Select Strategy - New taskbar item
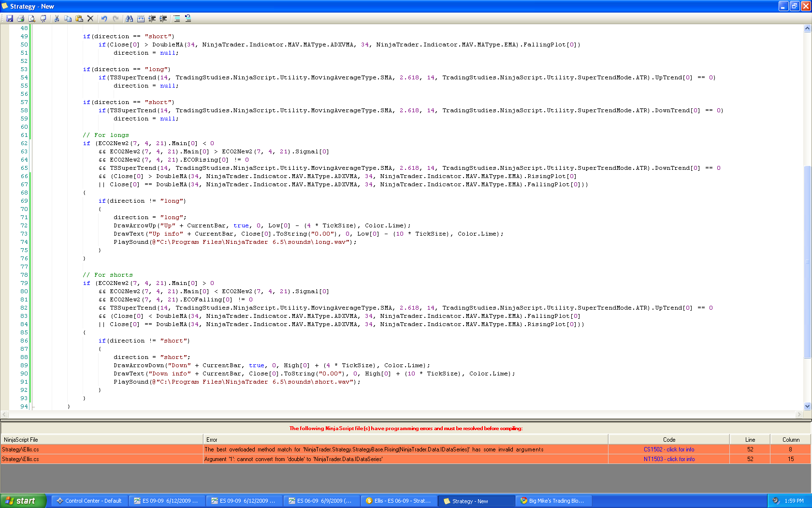This screenshot has height=508, width=812. point(476,501)
